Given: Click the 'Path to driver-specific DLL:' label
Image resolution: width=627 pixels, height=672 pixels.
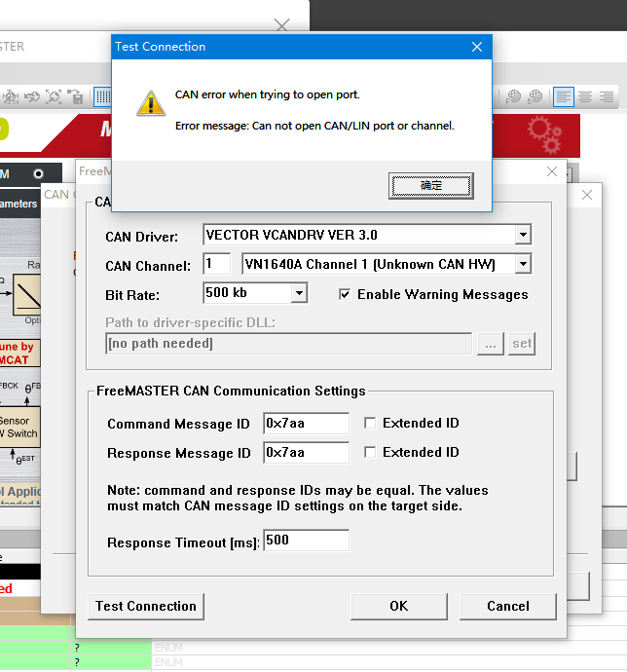Looking at the screenshot, I should [190, 322].
